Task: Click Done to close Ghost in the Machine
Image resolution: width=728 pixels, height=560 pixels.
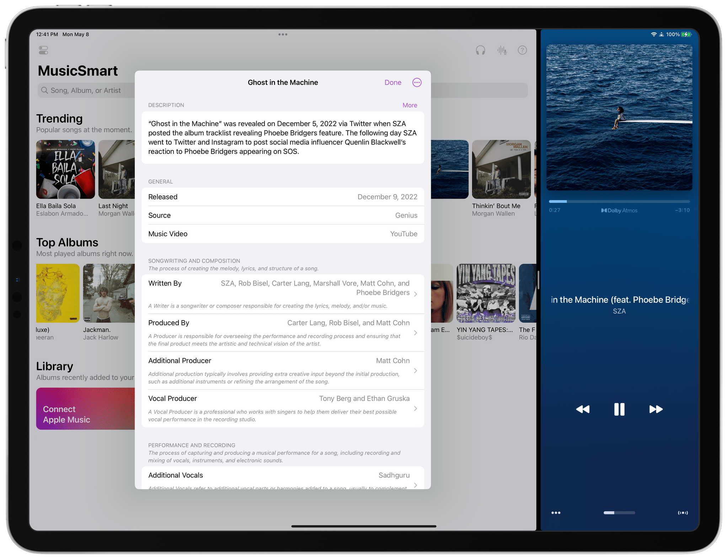Action: coord(392,82)
